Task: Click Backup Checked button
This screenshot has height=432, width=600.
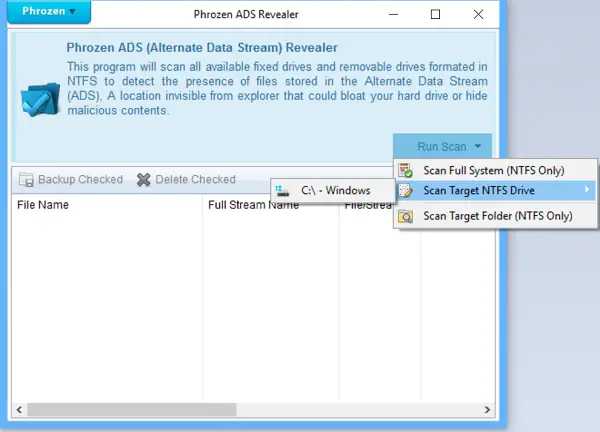Action: point(71,179)
